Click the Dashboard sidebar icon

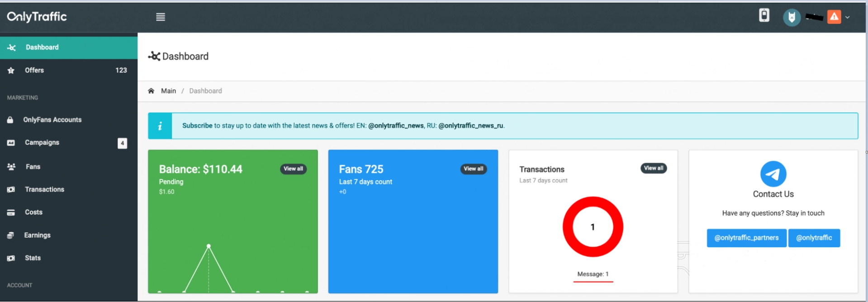(x=12, y=47)
